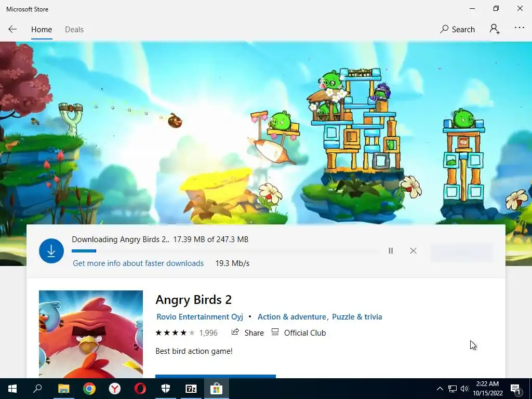The width and height of the screenshot is (532, 399).
Task: Launch Opera browser from the taskbar
Action: [140, 389]
